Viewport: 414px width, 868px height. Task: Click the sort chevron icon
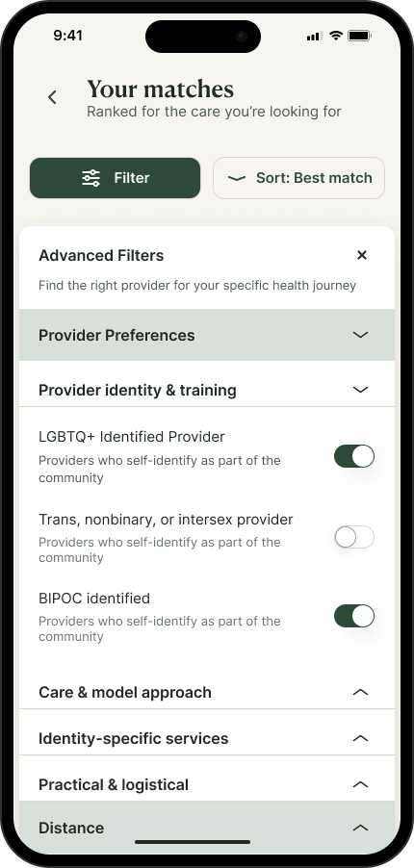237,178
